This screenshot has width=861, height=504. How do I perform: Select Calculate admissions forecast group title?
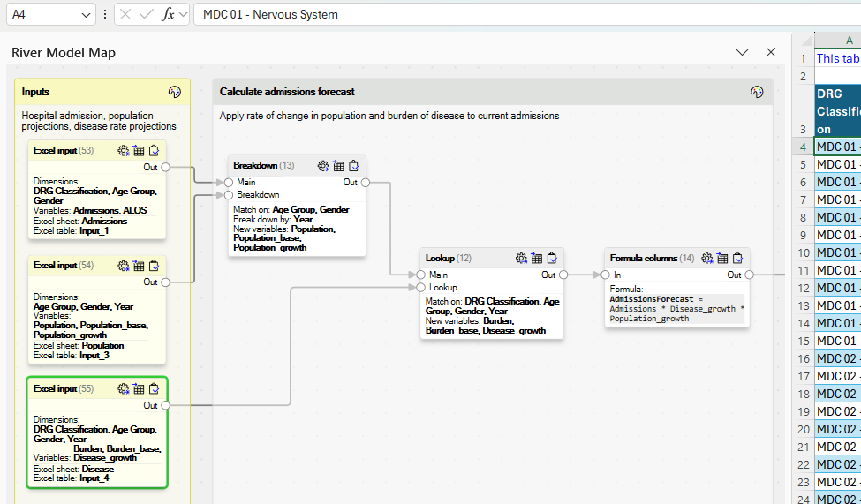coord(287,92)
